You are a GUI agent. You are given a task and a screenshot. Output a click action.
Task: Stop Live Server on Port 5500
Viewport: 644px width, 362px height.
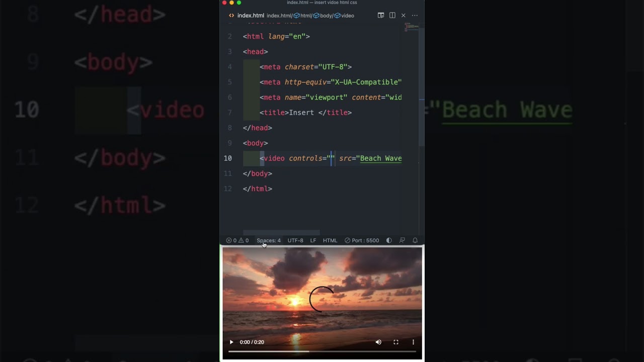pyautogui.click(x=362, y=240)
